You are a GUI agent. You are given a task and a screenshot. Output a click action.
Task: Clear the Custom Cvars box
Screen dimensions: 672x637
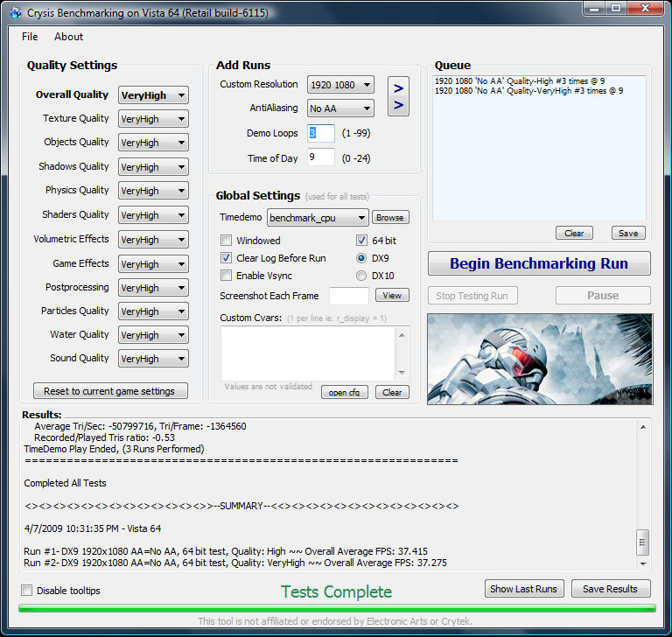pyautogui.click(x=392, y=392)
